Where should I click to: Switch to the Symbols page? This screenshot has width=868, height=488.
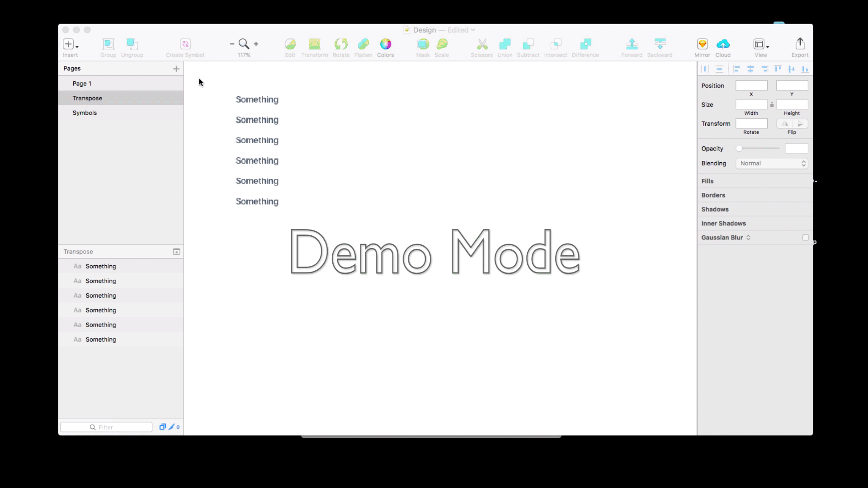click(x=85, y=113)
